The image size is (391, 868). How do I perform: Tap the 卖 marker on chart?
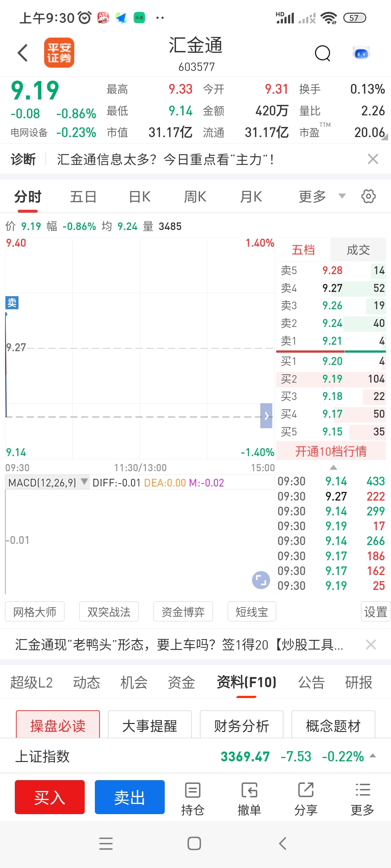[12, 303]
